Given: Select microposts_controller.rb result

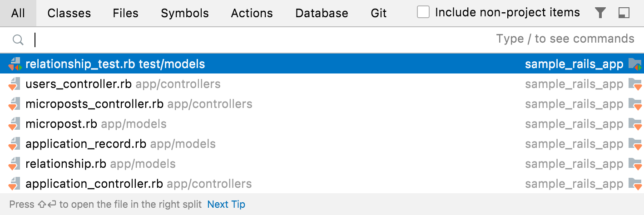Looking at the screenshot, I should point(94,104).
